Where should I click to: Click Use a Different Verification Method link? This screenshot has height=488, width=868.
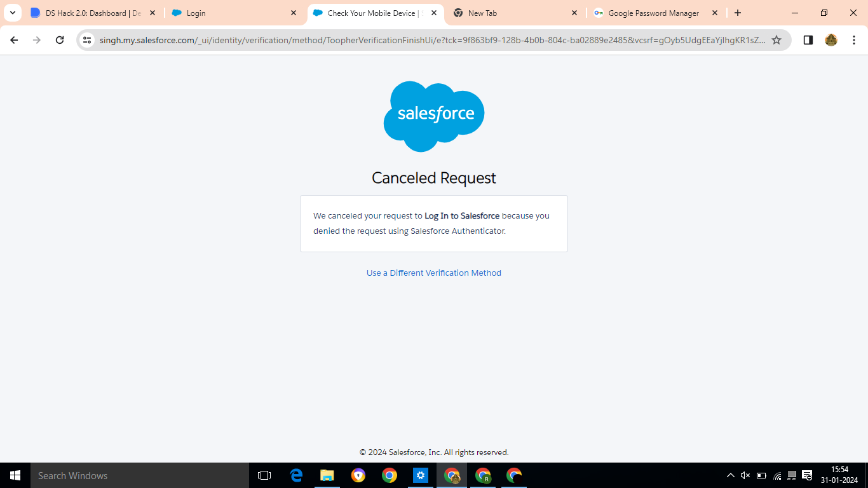coord(434,273)
